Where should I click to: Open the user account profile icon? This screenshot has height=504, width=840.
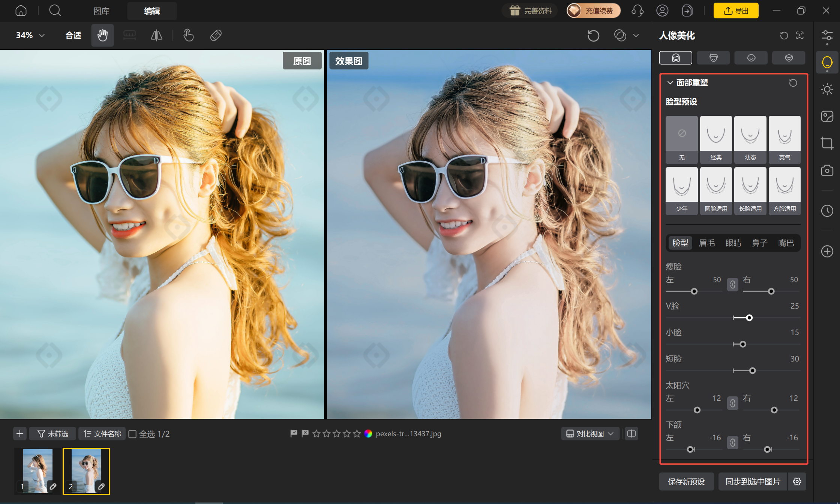(662, 11)
